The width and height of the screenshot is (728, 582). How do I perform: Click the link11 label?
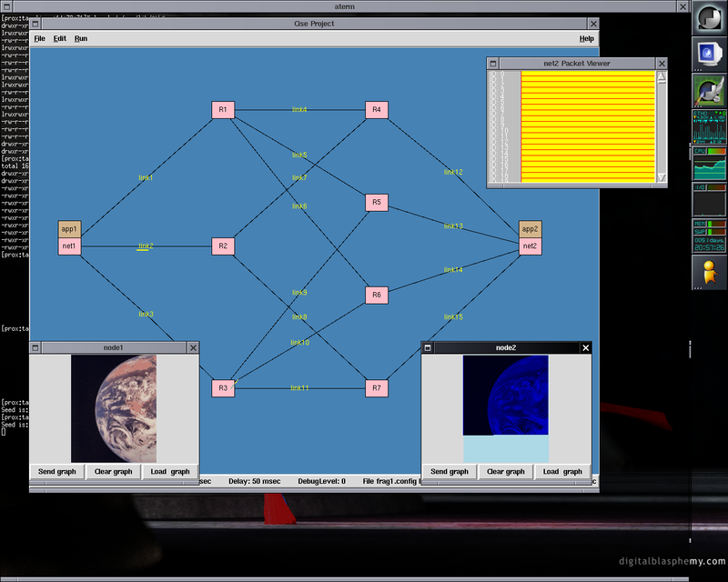(x=300, y=388)
